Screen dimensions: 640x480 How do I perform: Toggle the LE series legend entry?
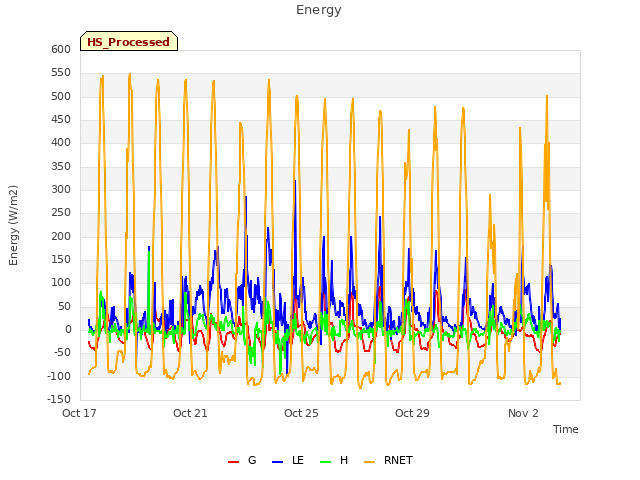[288, 460]
